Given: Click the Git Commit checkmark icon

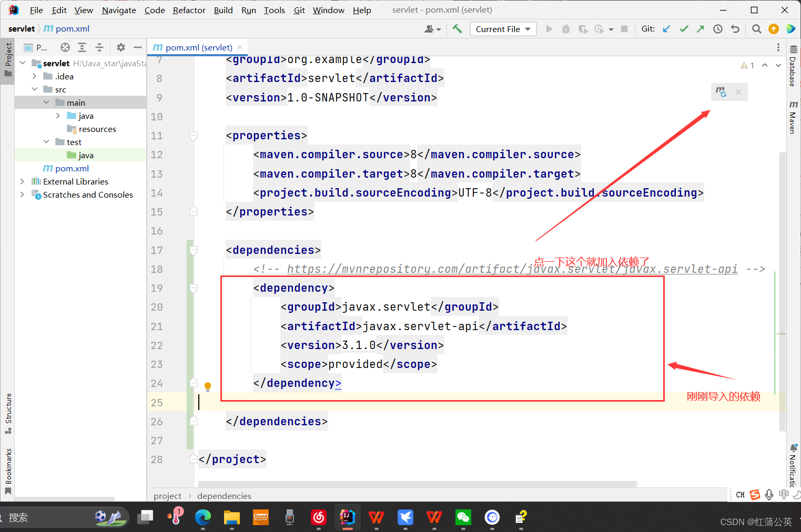Looking at the screenshot, I should point(684,29).
